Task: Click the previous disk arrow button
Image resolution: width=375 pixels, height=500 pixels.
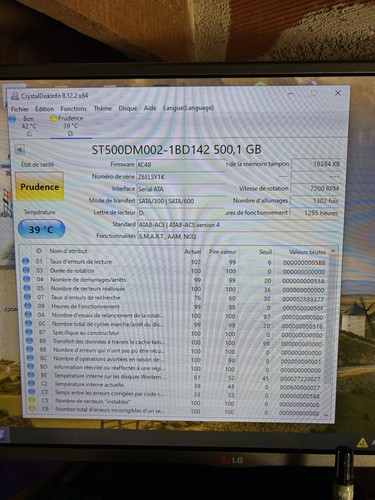Action: click(20, 150)
